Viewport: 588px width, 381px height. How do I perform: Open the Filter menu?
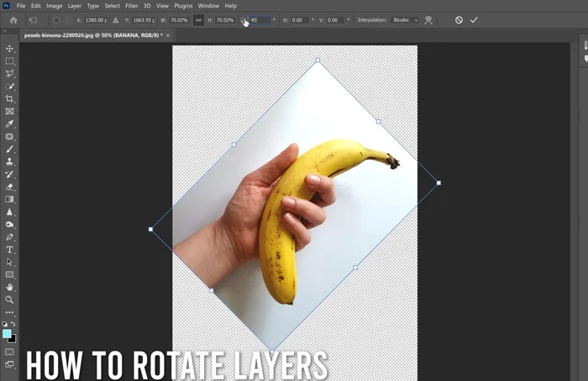pos(132,6)
